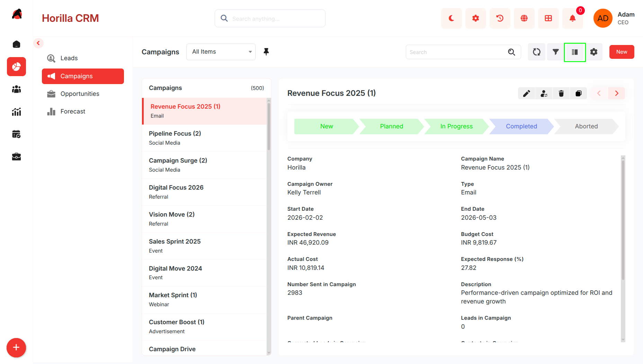Change the campaign owner via the person icon
Image resolution: width=643 pixels, height=364 pixels.
tap(544, 93)
